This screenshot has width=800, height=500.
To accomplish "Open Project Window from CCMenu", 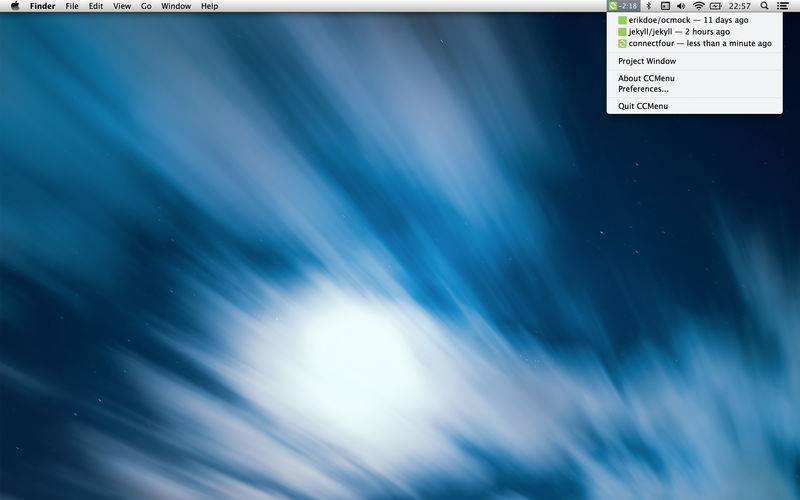I will [x=694, y=61].
